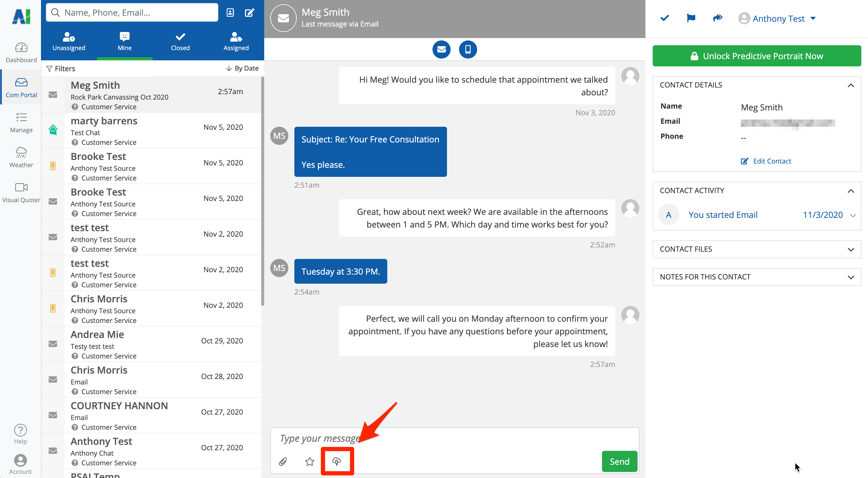Click the flag conversation icon
Screen dimensions: 868x478
click(x=691, y=18)
